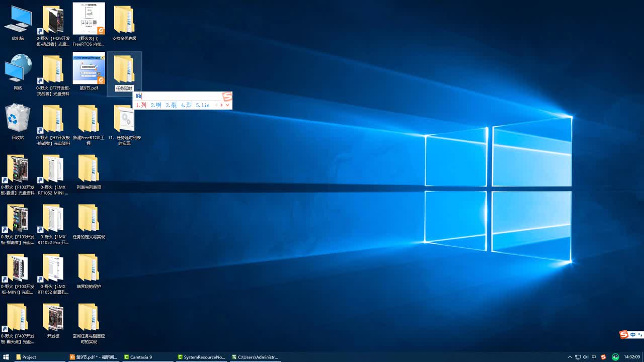The height and width of the screenshot is (362, 644).
Task: Select the i.MX RT1052 MINI shortcut folder
Action: click(x=53, y=174)
